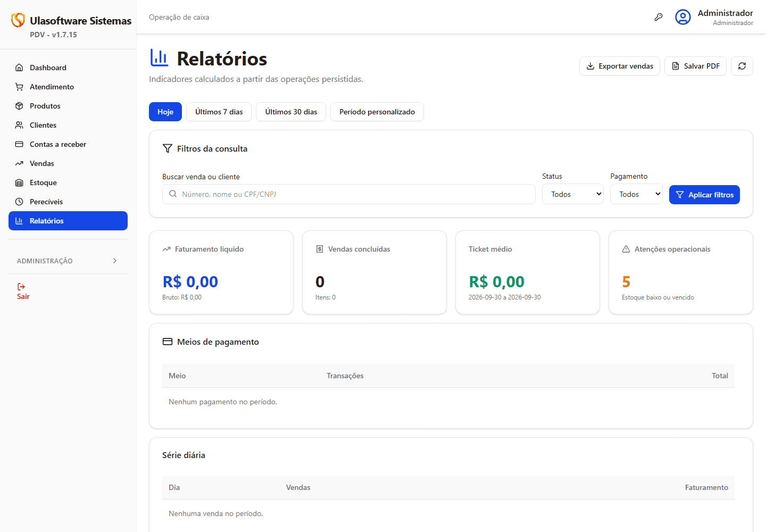The height and width of the screenshot is (532, 766).
Task: Click the key icon in header
Action: (x=659, y=17)
